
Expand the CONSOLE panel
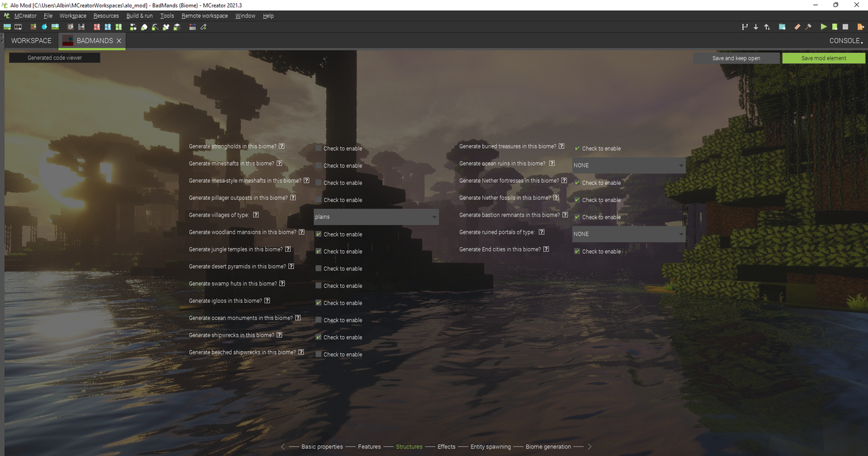point(846,41)
